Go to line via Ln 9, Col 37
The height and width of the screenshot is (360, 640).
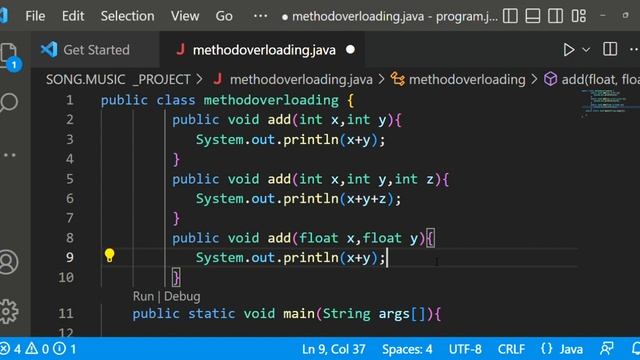(x=333, y=349)
